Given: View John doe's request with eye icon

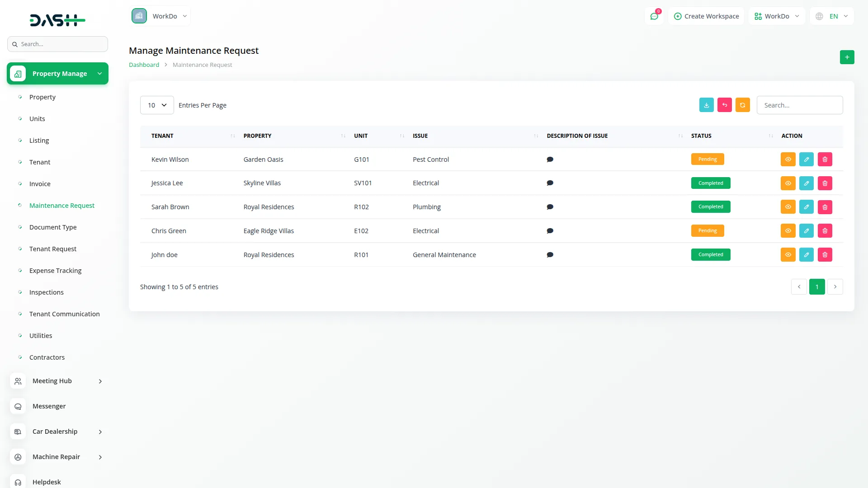Looking at the screenshot, I should pyautogui.click(x=788, y=255).
